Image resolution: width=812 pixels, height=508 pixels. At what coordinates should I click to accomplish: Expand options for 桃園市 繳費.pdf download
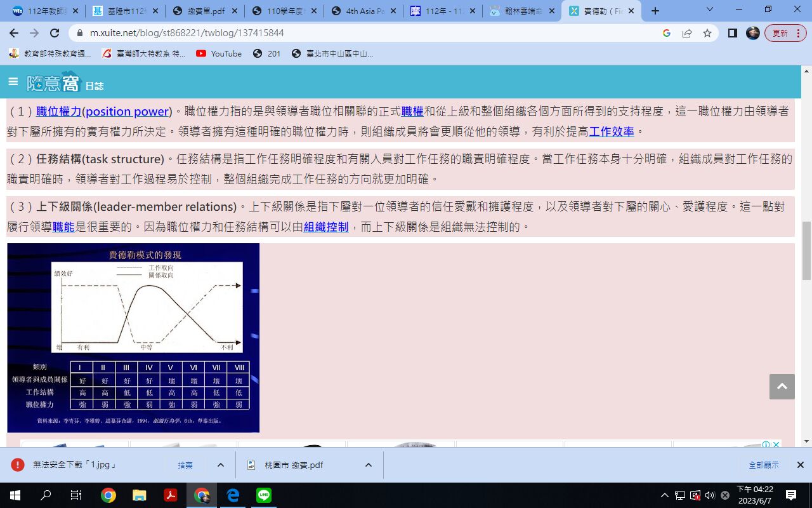368,465
